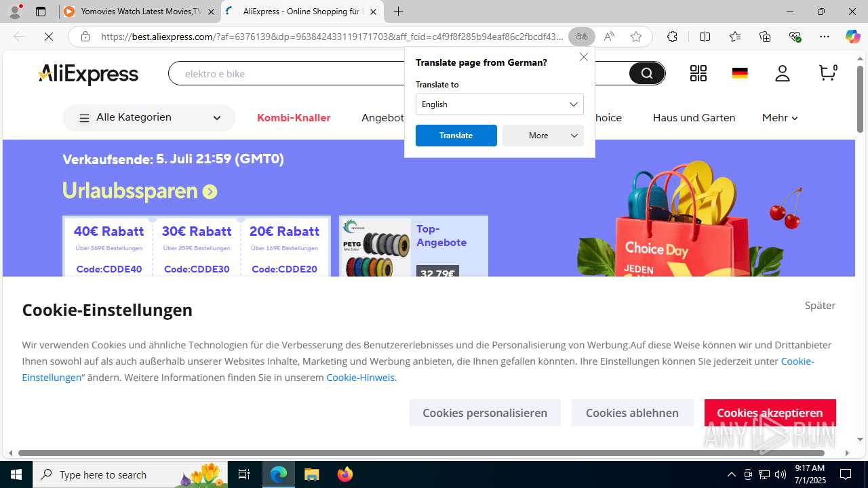Open the Favorites list icon
Image resolution: width=868 pixels, height=488 pixels.
[735, 37]
